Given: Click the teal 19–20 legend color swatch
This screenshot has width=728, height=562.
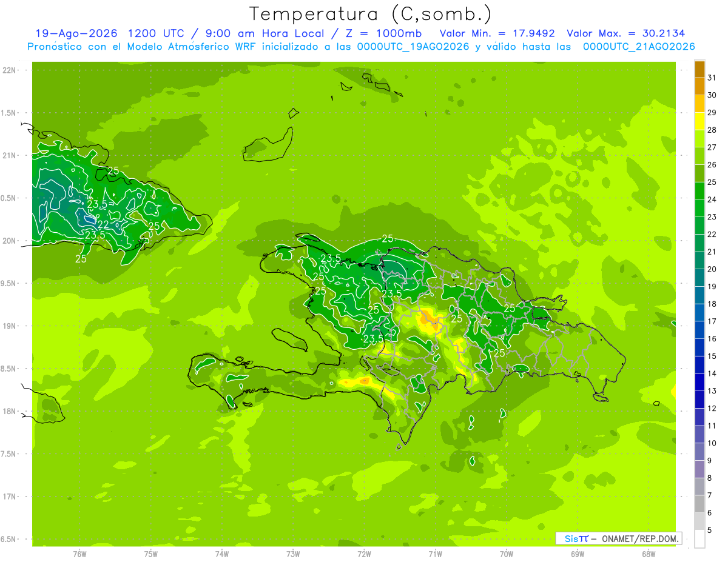Looking at the screenshot, I should [699, 278].
